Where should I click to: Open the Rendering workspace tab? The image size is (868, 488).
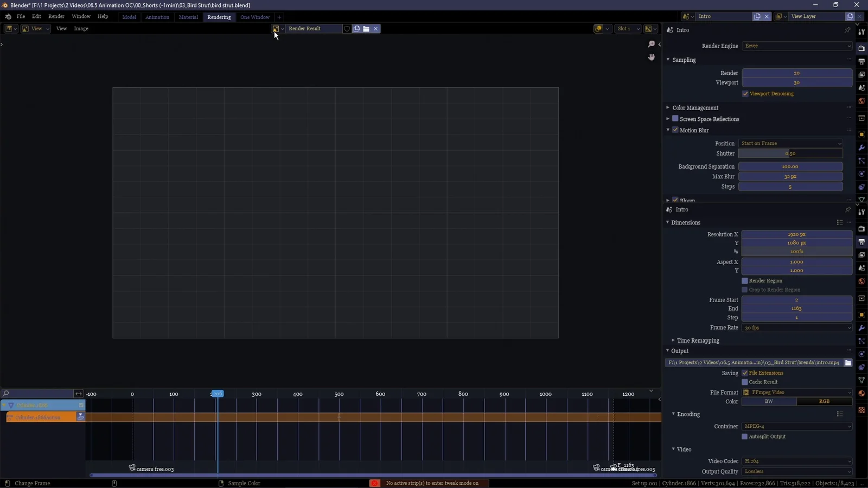(219, 17)
